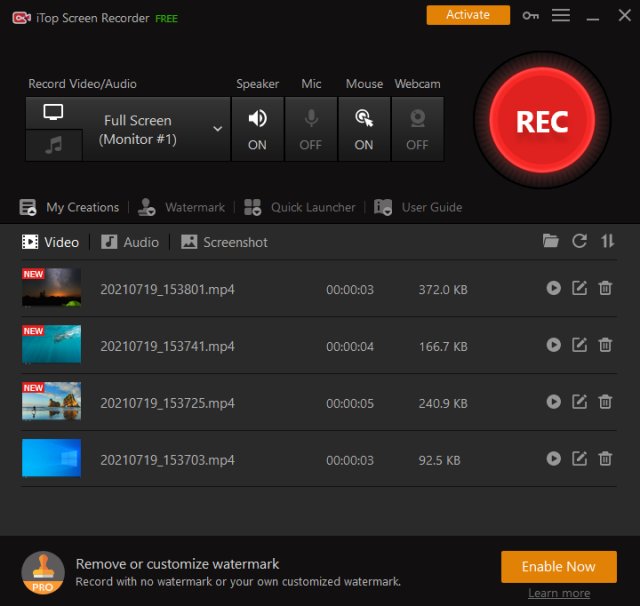Delete 20210719_153725.mp4
Image resolution: width=640 pixels, height=606 pixels.
point(605,402)
